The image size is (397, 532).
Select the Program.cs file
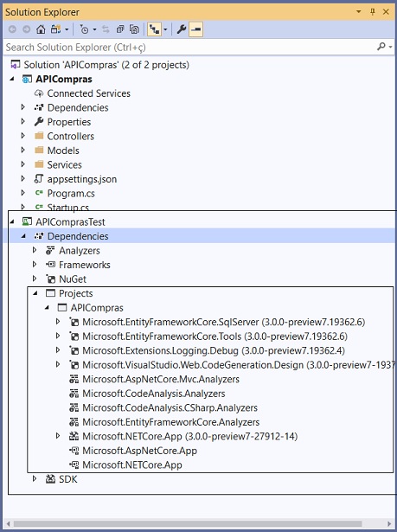[x=71, y=194]
